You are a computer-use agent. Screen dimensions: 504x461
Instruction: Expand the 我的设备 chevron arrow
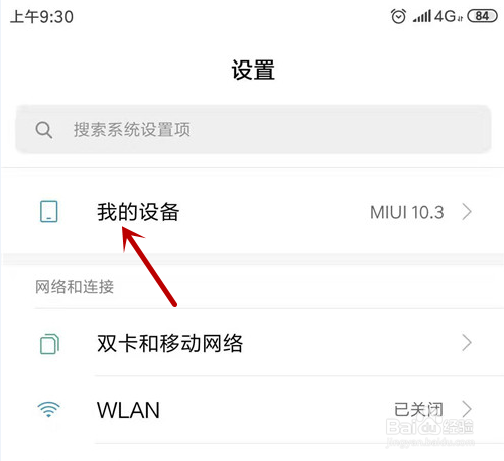(467, 212)
